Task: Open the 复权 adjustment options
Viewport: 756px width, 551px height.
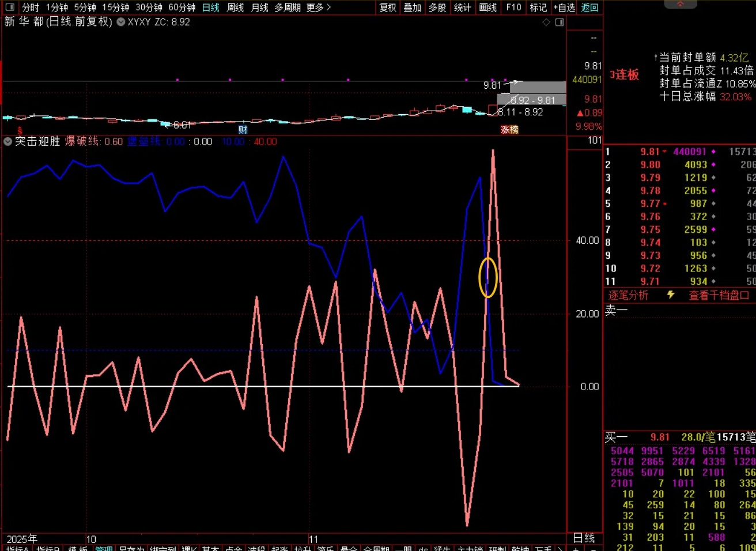Action: tap(388, 7)
